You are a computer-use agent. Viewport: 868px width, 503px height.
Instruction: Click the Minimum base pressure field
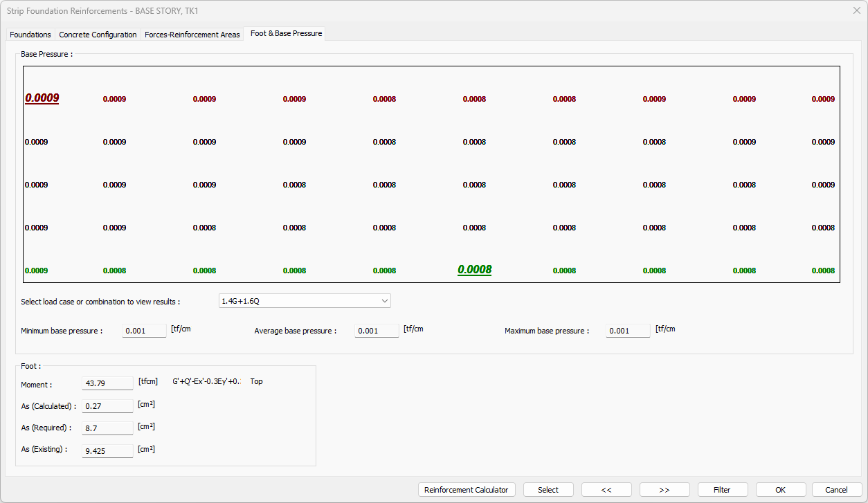click(144, 331)
